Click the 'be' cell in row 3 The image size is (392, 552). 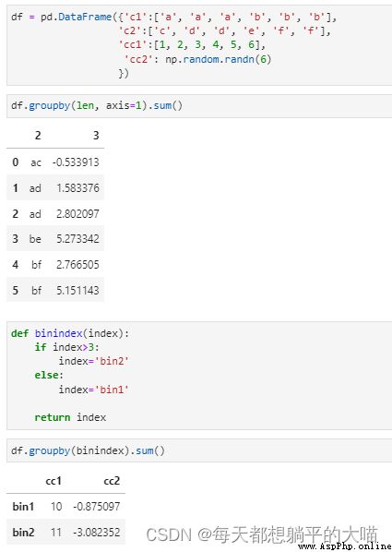click(x=35, y=239)
